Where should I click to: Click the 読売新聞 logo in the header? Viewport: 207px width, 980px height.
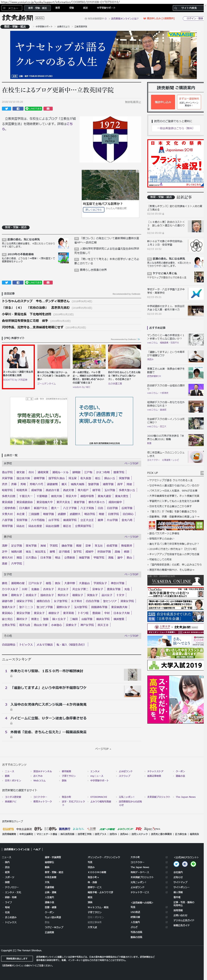pos(18,18)
